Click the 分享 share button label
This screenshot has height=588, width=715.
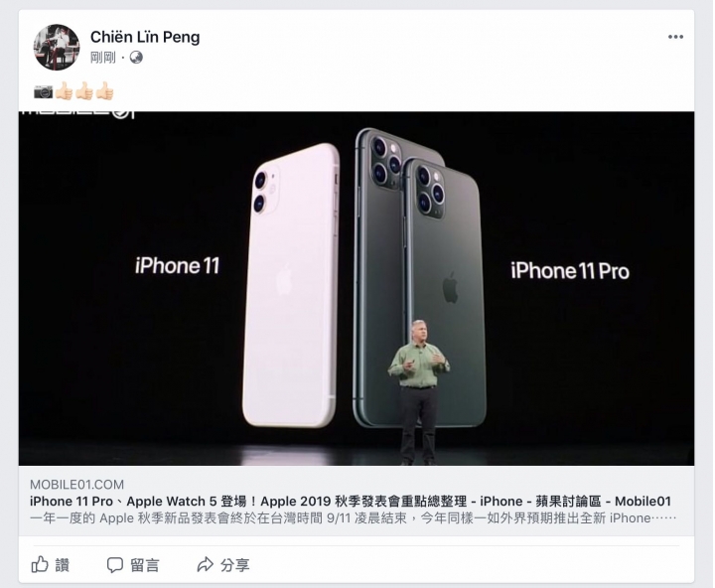pos(234,565)
